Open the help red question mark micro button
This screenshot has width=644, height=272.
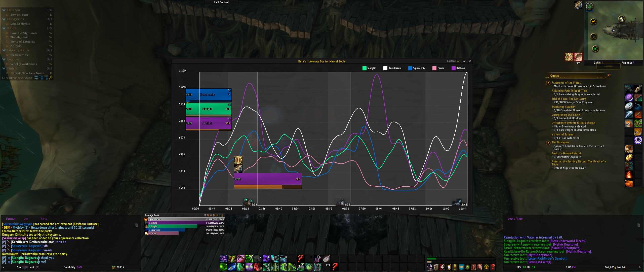493,267
